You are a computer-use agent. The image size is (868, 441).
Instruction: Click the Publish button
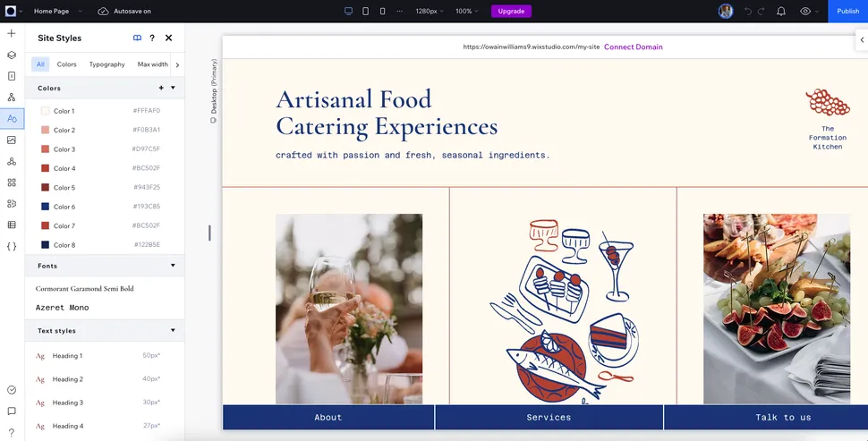[x=847, y=12]
